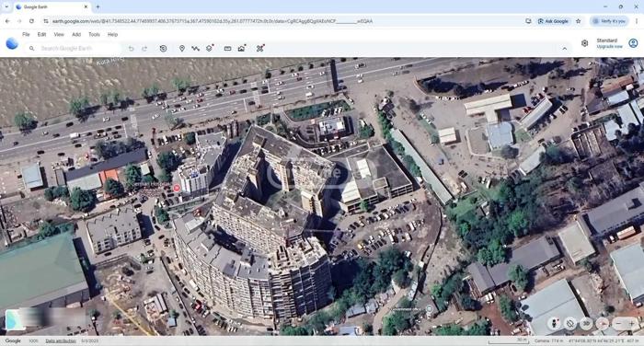The image size is (644, 346).
Task: Select the Draw path or polygon tool
Action: 195,49
